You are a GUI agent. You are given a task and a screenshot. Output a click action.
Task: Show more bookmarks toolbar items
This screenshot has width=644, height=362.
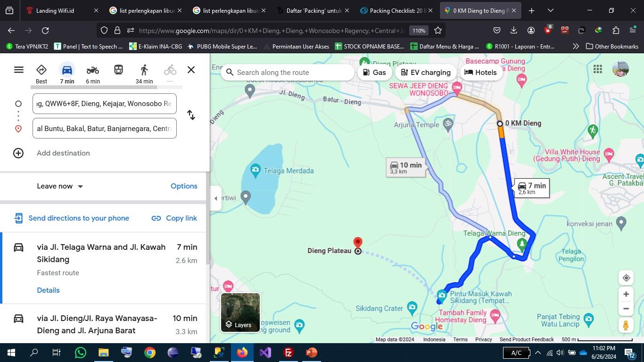(x=576, y=46)
